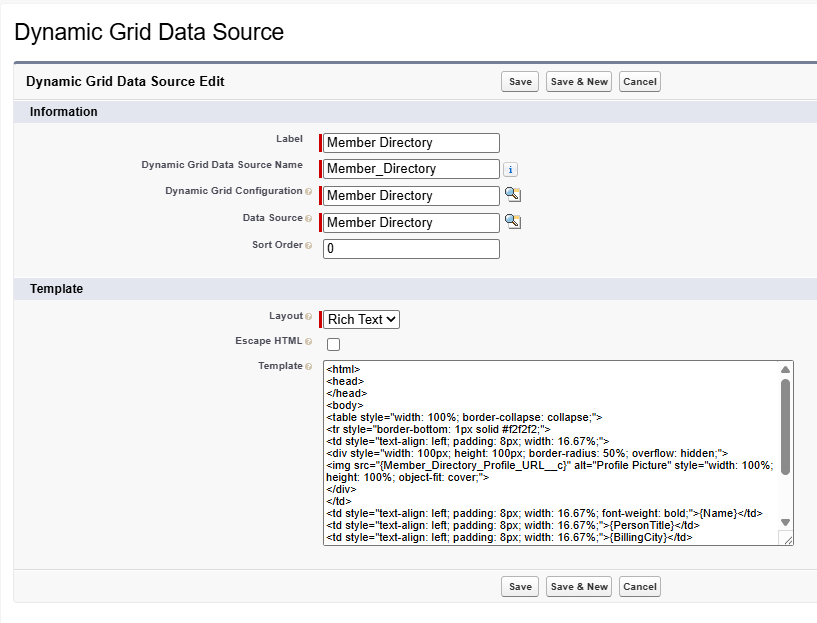
Task: Click the bottom Save & New button
Action: (579, 587)
